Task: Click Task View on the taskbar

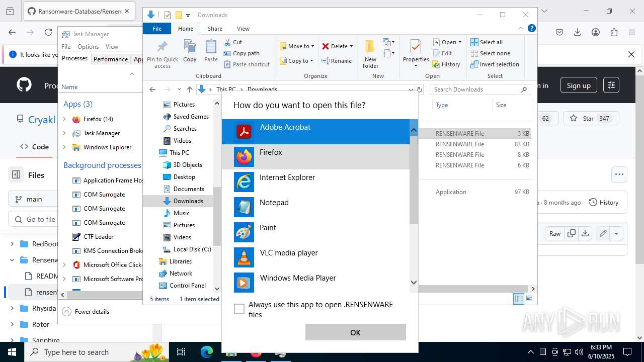Action: coord(182,352)
